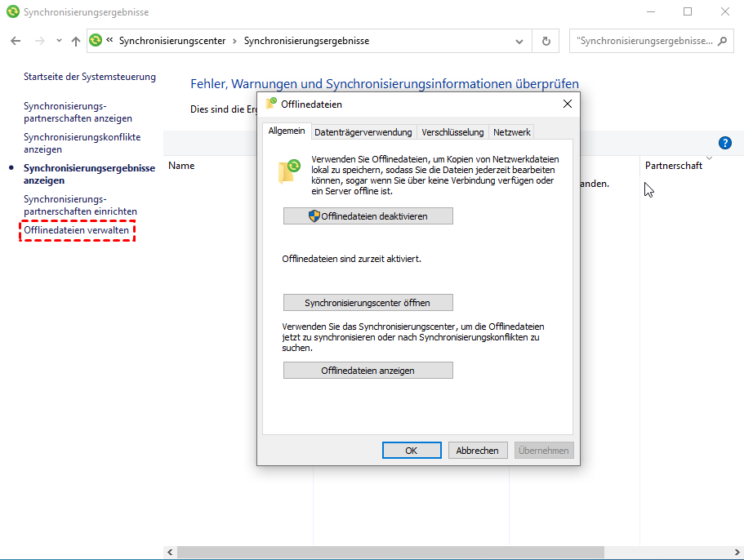
Task: Open Synchronisierungspartnerschaften einrichten link
Action: coord(80,206)
